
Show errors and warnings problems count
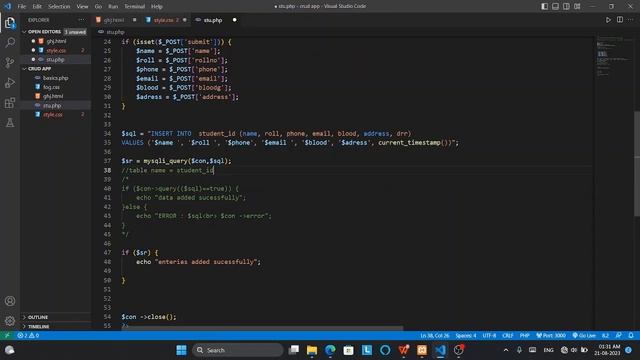[28, 336]
